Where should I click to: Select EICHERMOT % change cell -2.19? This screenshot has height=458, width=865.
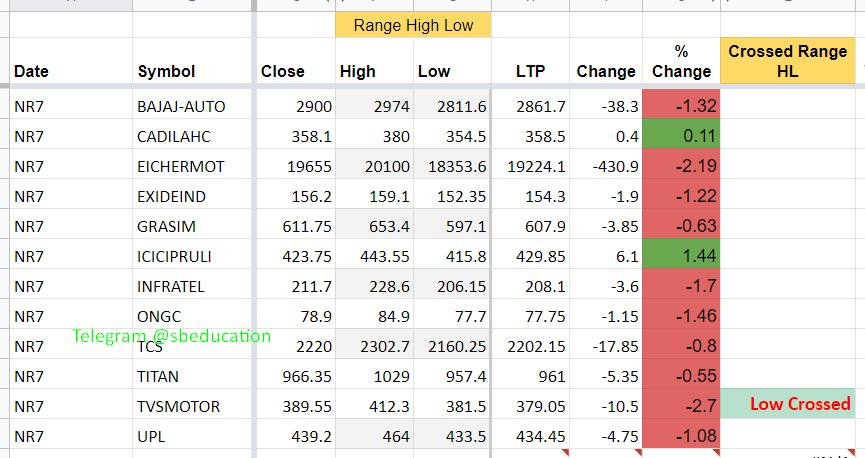click(681, 165)
